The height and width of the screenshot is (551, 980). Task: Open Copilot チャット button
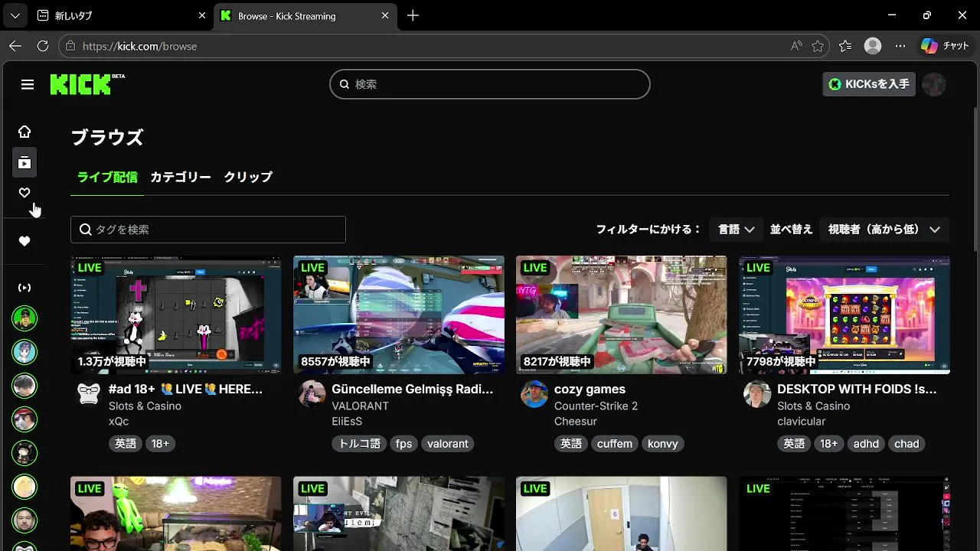coord(945,46)
